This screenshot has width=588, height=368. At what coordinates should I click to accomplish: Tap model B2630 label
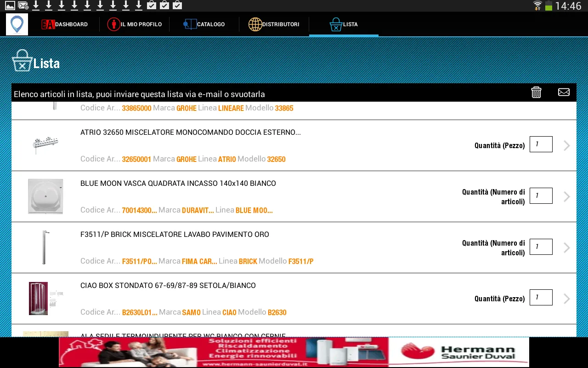pos(277,313)
